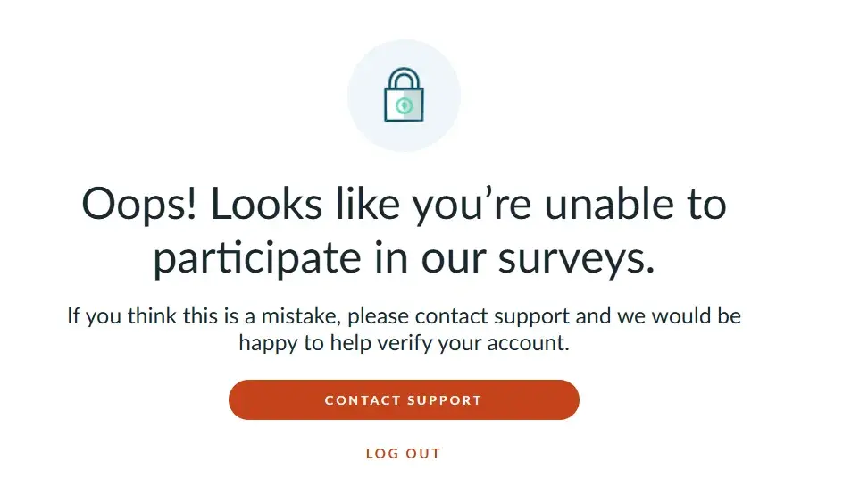Viewport: 868px width, 487px height.
Task: Click the "happy to help verify your account." line
Action: click(x=404, y=343)
